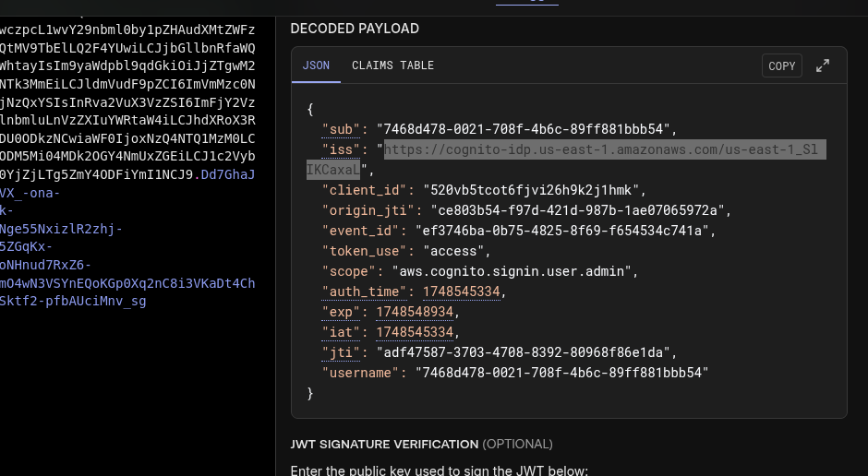Click the "event_id" claim key
868x476 pixels.
[360, 232]
